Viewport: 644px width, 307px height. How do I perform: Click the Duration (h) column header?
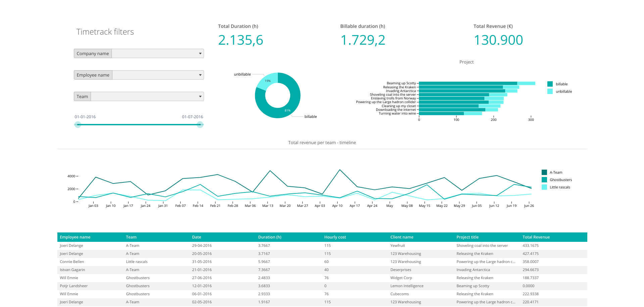[x=269, y=237]
